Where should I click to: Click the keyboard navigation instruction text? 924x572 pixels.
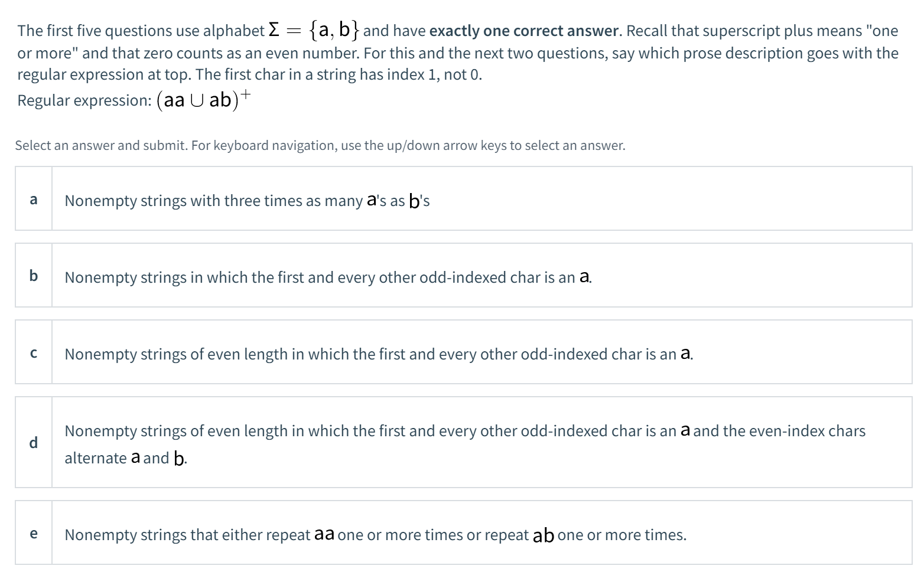click(320, 145)
